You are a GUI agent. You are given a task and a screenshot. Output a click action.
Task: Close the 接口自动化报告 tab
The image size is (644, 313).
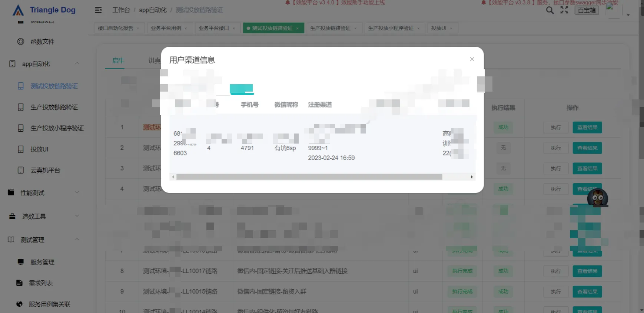(138, 28)
